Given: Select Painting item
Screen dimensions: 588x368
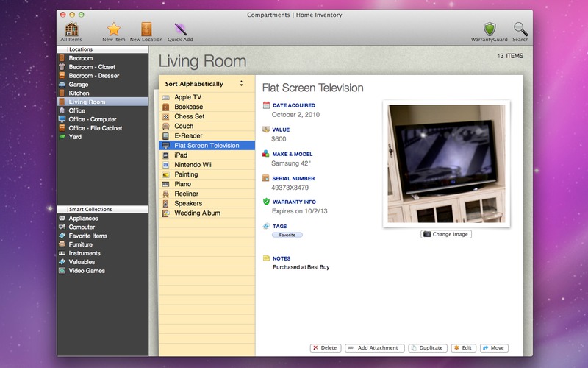Looking at the screenshot, I should point(207,174).
